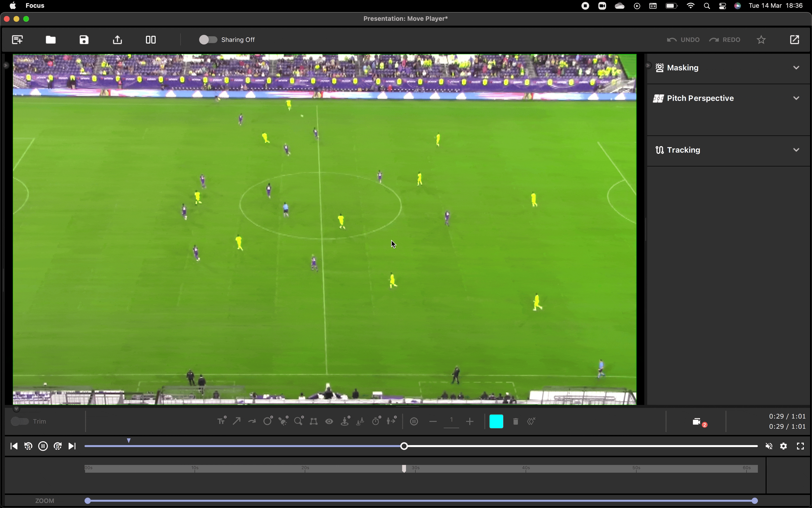This screenshot has height=508, width=812.
Task: Select the Circle/ring highlight tool
Action: click(x=268, y=421)
